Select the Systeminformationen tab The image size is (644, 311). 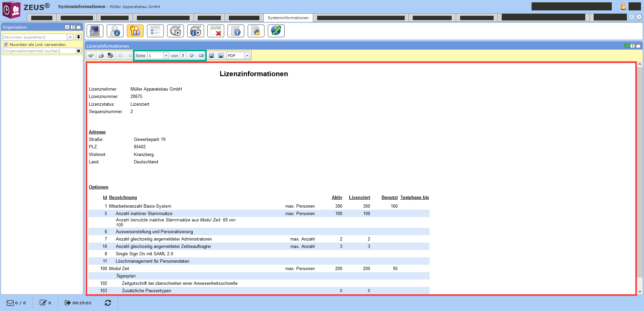288,18
